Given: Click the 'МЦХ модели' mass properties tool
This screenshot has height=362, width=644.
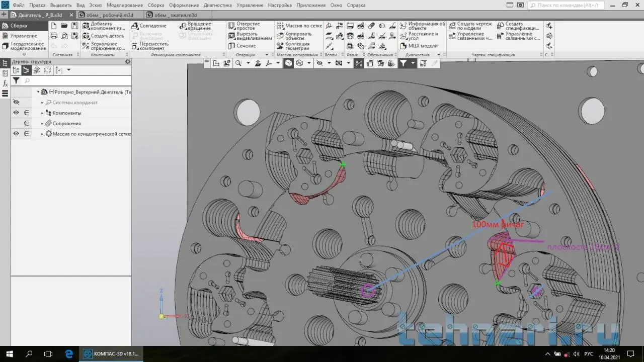Looking at the screenshot, I should [419, 46].
